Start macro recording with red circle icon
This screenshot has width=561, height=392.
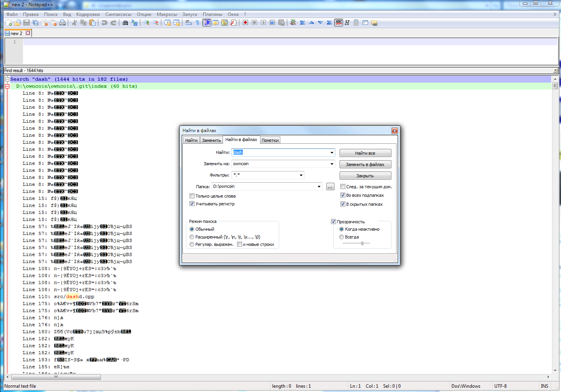coord(245,23)
